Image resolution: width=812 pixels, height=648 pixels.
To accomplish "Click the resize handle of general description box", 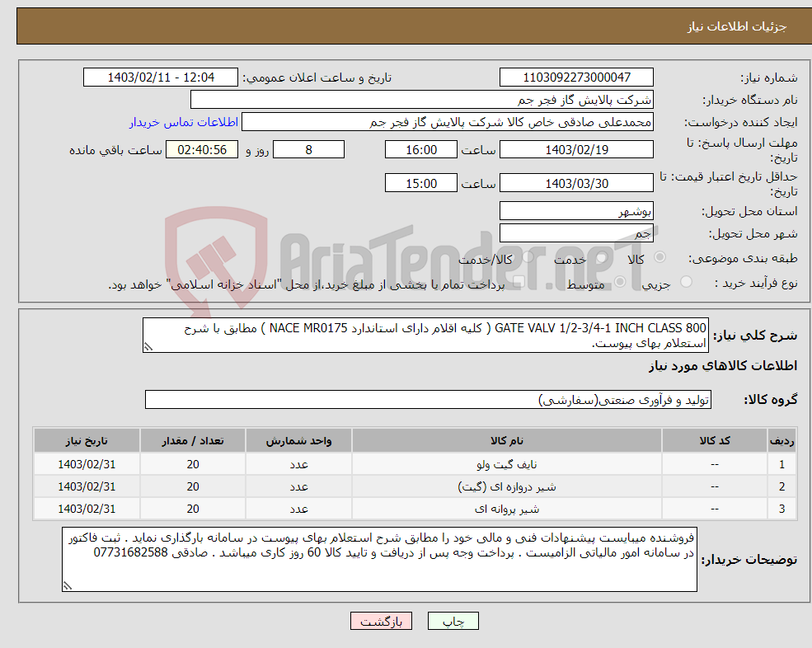I will pos(148,347).
